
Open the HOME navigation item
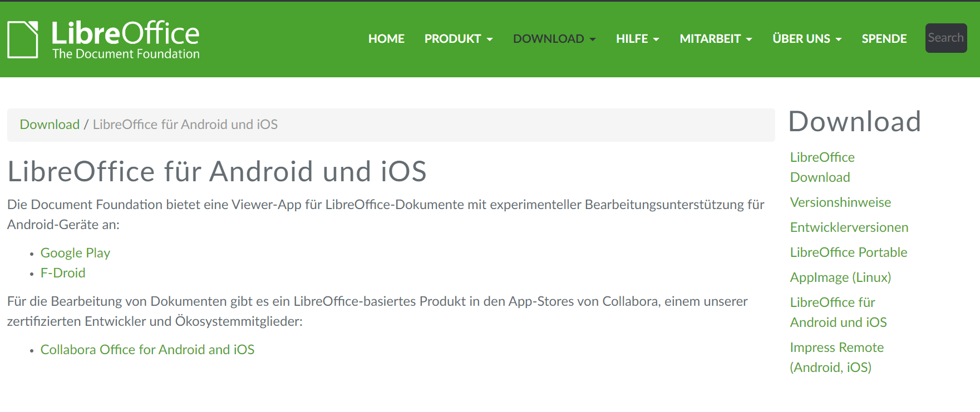tap(386, 39)
